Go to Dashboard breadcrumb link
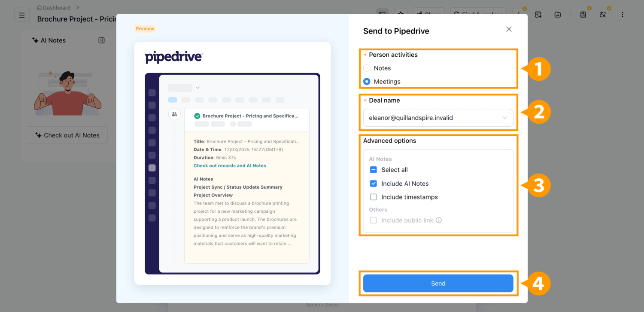The height and width of the screenshot is (312, 644). [54, 8]
